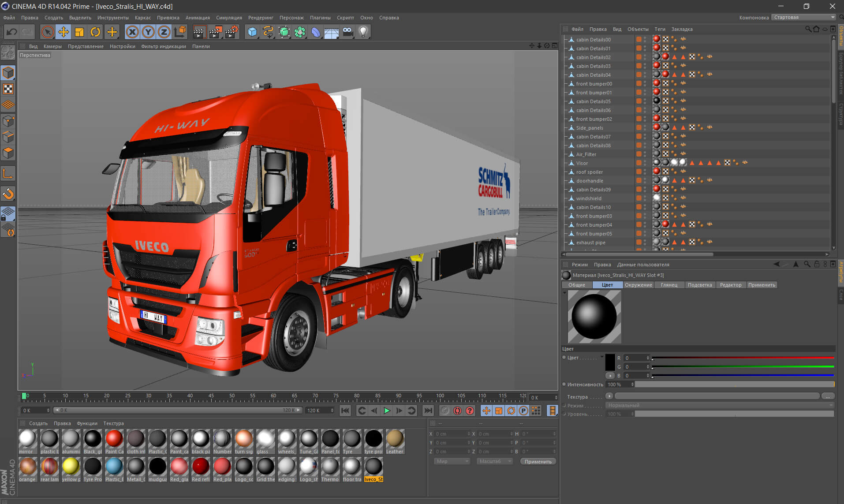Click Go to Start of animation button
The image size is (844, 504).
[345, 411]
